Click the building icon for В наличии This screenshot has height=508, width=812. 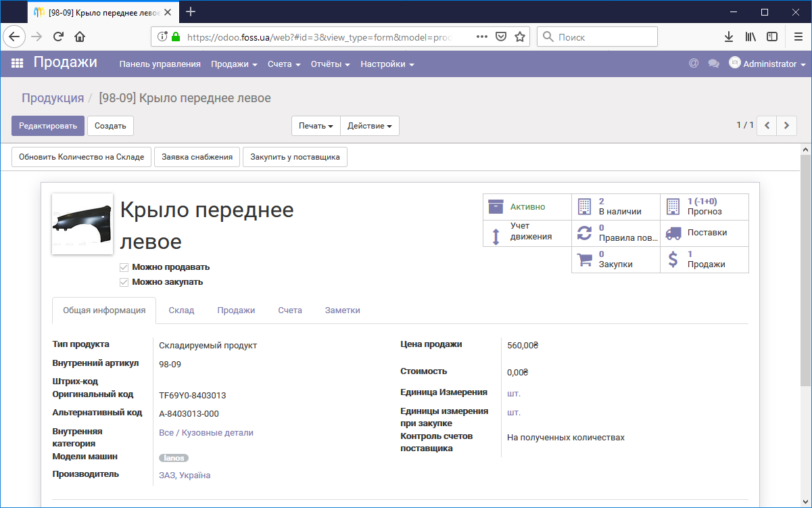click(585, 206)
